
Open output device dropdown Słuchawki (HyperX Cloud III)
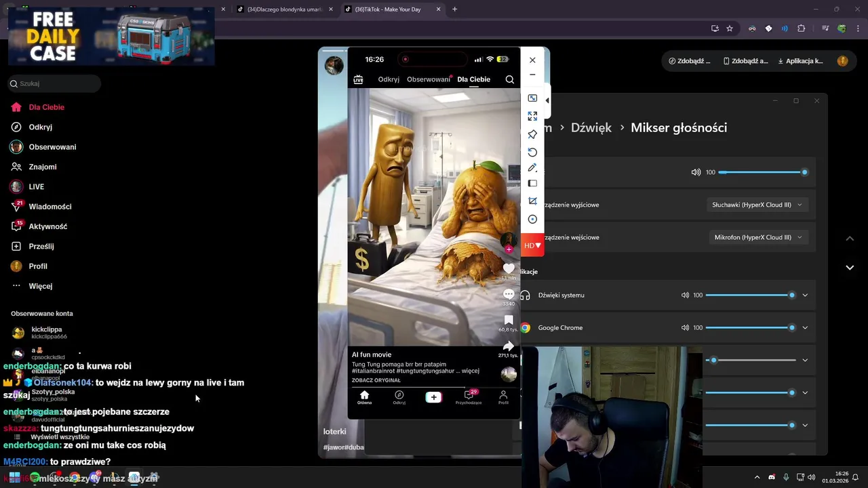[757, 205]
